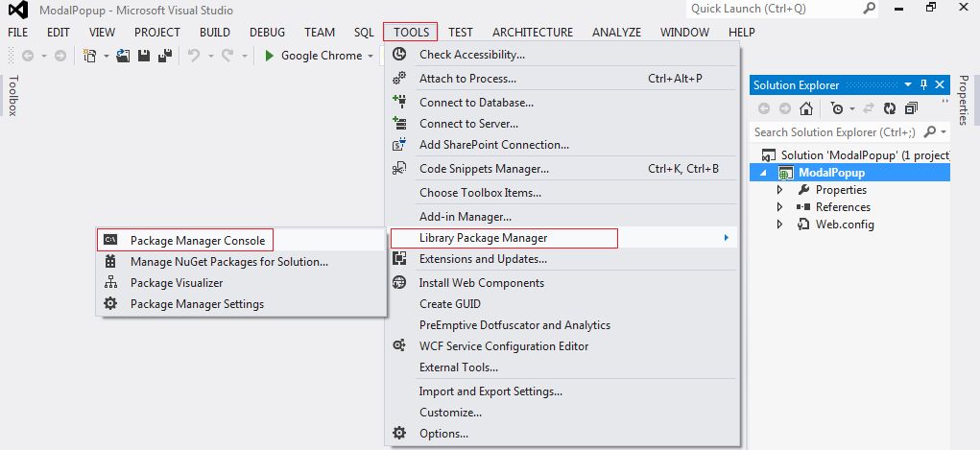
Task: Click the Refresh icon in Solution Explorer
Action: coord(890,108)
